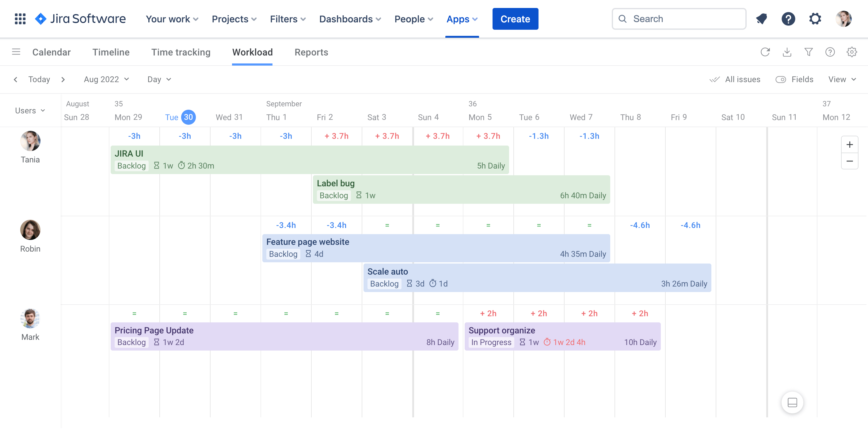Expand the Users grouping dropdown

[30, 111]
